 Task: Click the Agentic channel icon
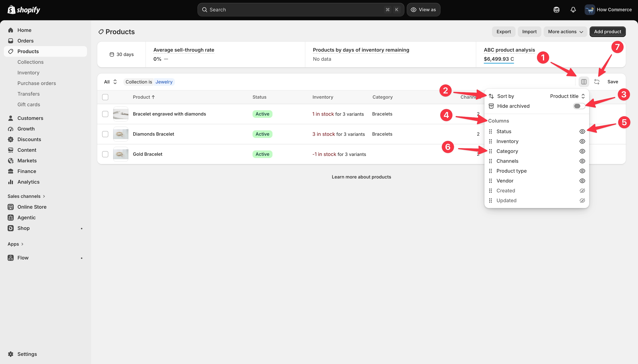pos(10,218)
